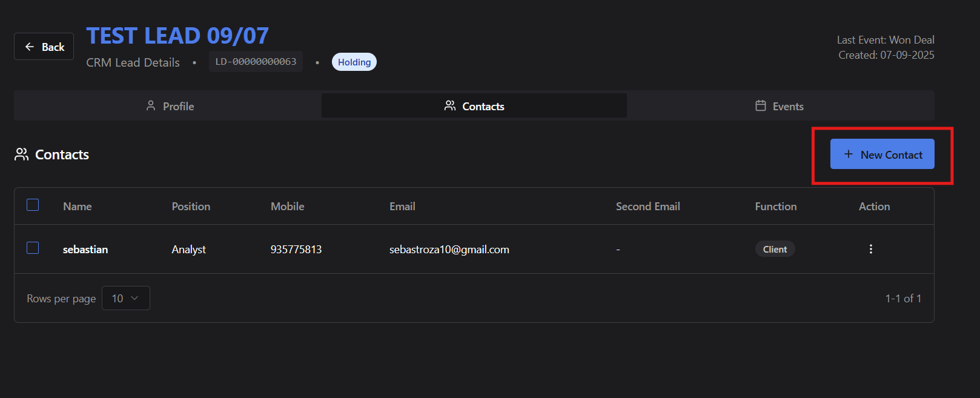
Task: Click the Holding status badge
Action: pyautogui.click(x=354, y=62)
